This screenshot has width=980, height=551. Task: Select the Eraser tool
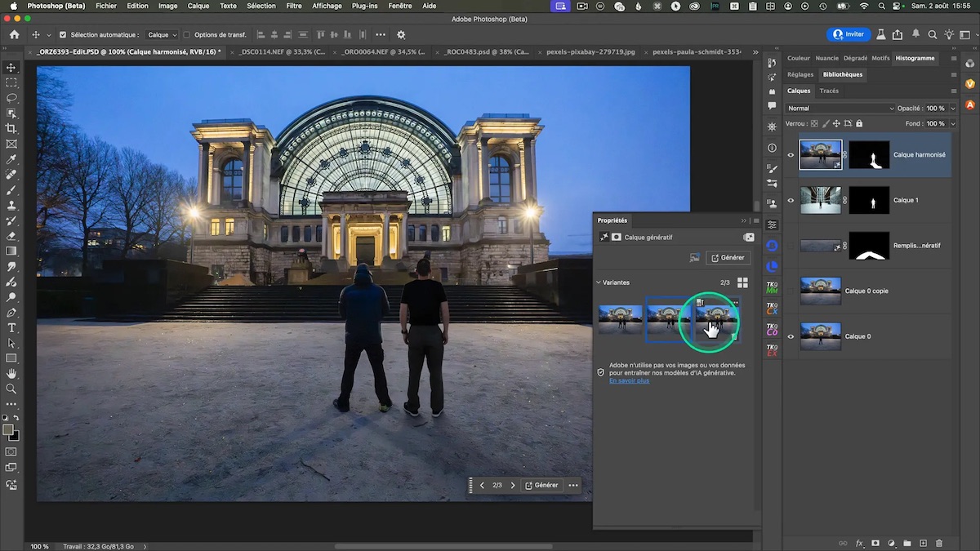click(11, 236)
